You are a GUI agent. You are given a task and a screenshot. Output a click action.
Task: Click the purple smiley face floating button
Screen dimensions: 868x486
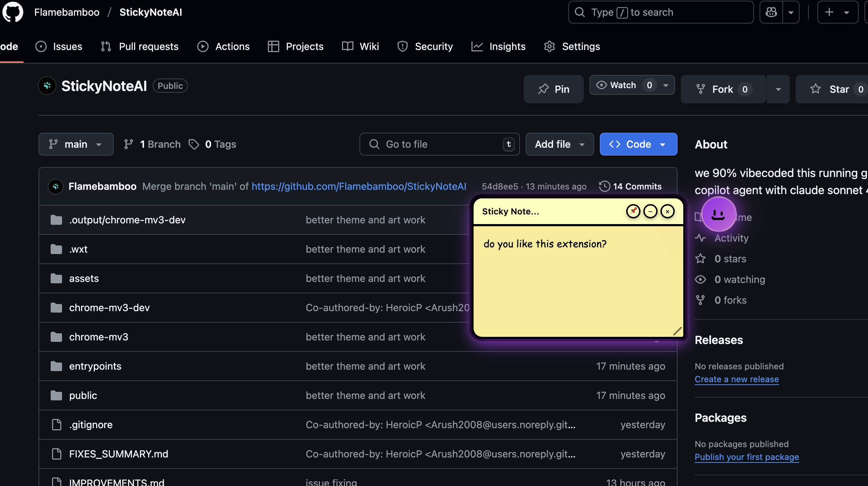coord(718,214)
